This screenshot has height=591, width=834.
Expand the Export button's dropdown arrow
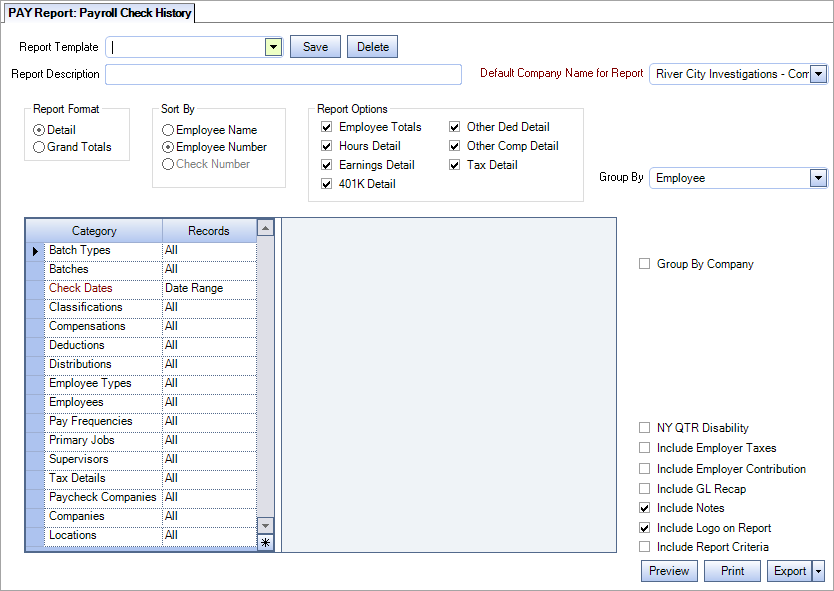click(x=818, y=570)
